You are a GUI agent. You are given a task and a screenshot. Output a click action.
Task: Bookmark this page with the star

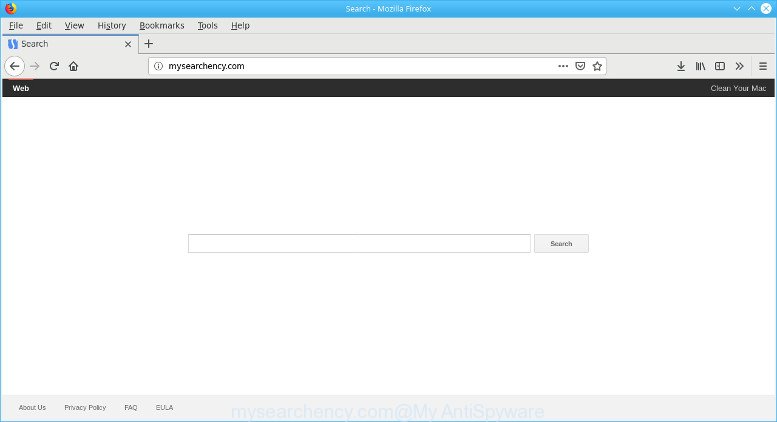(597, 66)
